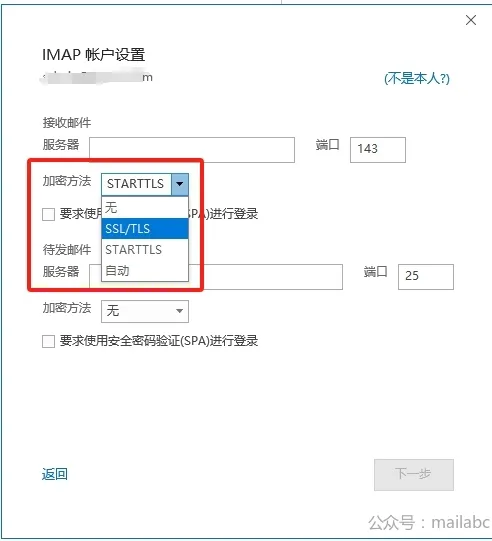This screenshot has height=541, width=492.
Task: Click the 下一步 next button
Action: [x=414, y=475]
